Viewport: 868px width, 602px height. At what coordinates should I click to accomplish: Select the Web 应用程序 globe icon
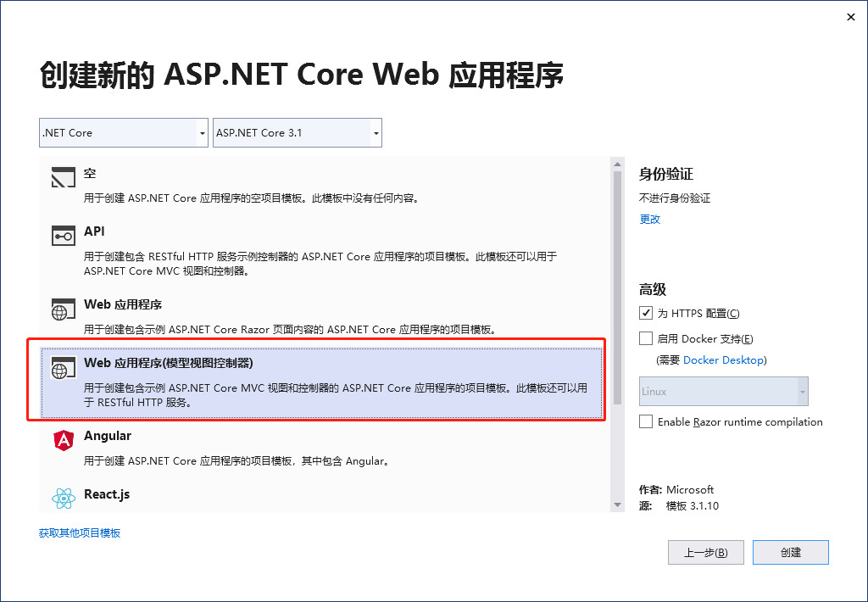click(63, 310)
